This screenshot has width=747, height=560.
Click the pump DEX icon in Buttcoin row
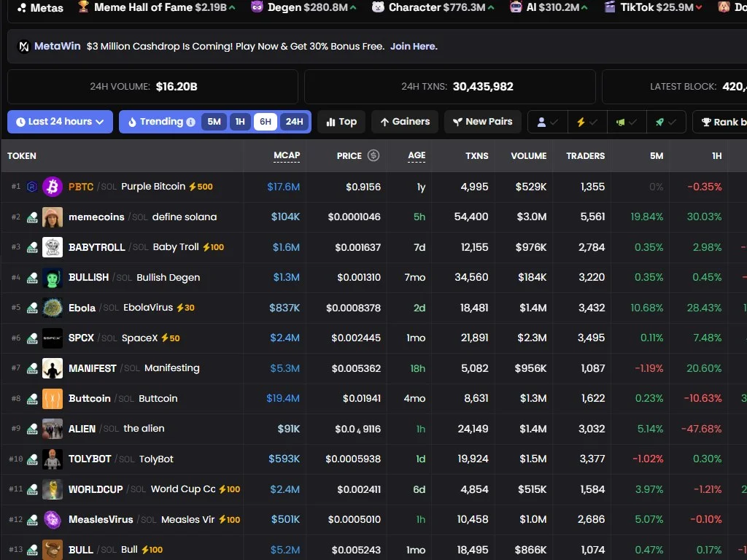click(x=32, y=399)
